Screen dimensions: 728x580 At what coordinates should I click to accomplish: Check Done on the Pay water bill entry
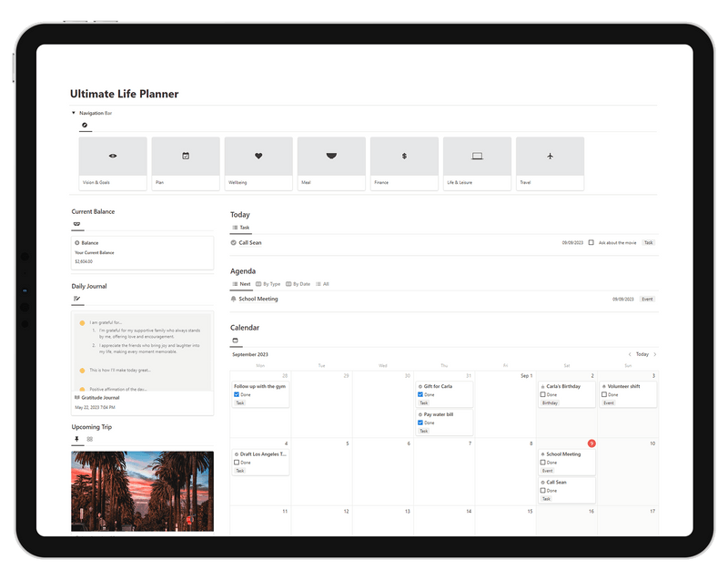pos(420,423)
